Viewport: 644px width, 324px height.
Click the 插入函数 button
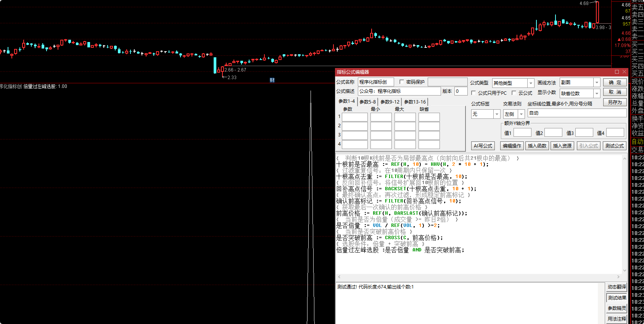(x=537, y=146)
